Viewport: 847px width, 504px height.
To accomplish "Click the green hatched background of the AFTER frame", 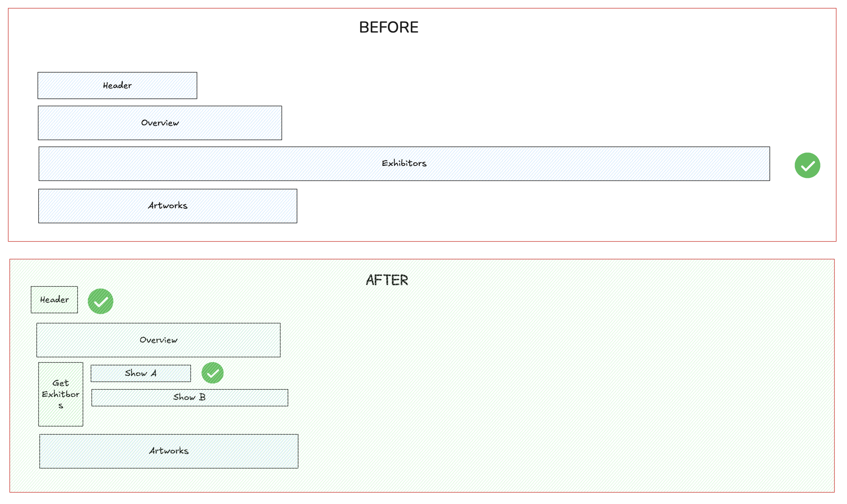I will (x=562, y=374).
